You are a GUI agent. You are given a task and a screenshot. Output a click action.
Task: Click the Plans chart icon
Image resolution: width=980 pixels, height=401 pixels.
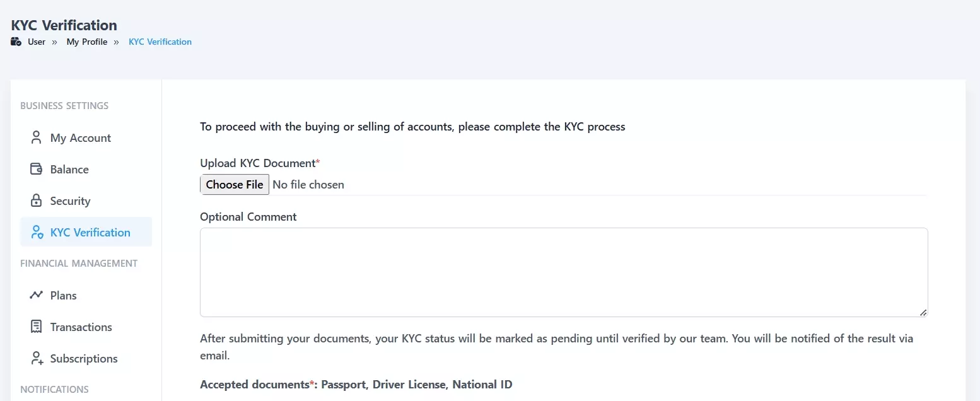pos(37,295)
